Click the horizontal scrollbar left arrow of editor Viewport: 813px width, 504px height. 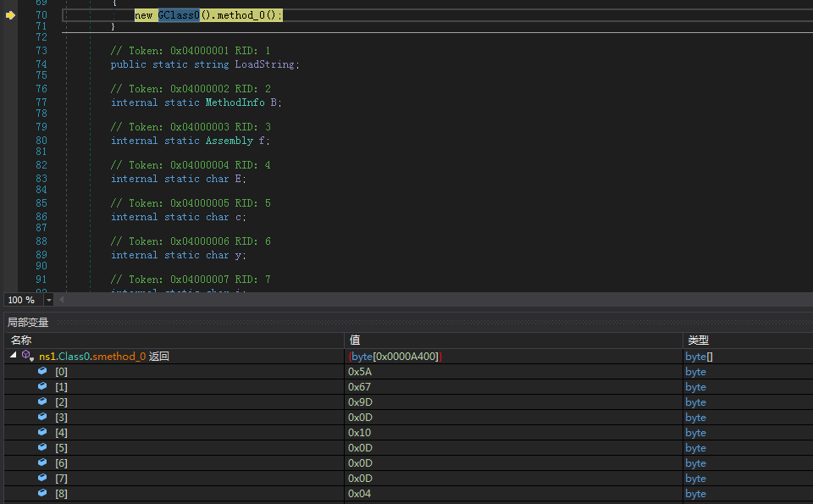click(x=61, y=299)
